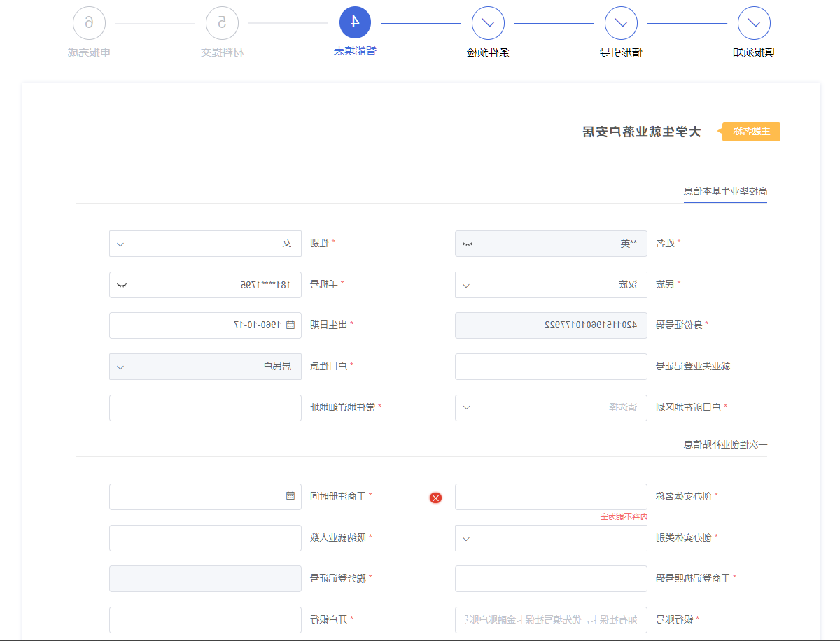Open calendar icon in 出生日期 field
The height and width of the screenshot is (641, 840).
pyautogui.click(x=290, y=325)
